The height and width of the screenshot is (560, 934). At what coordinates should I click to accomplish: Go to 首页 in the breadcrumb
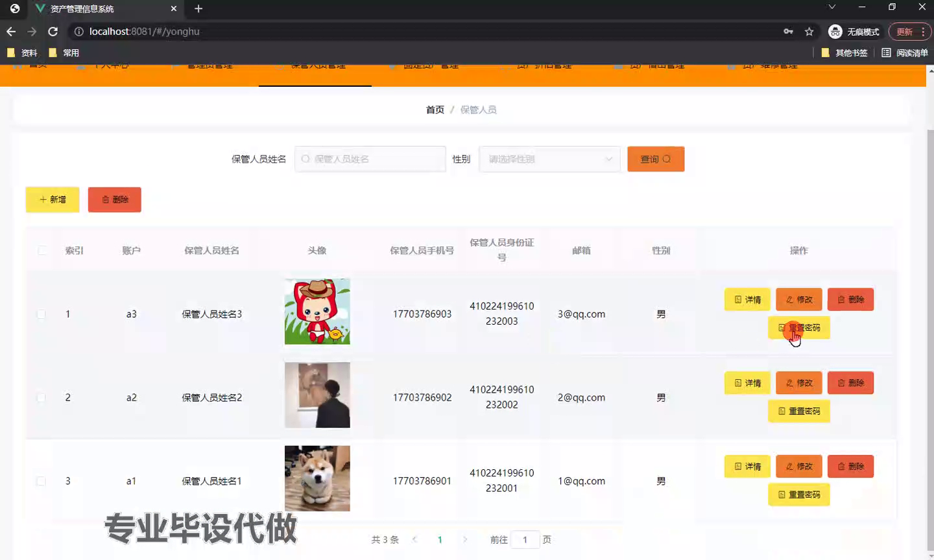(x=435, y=110)
